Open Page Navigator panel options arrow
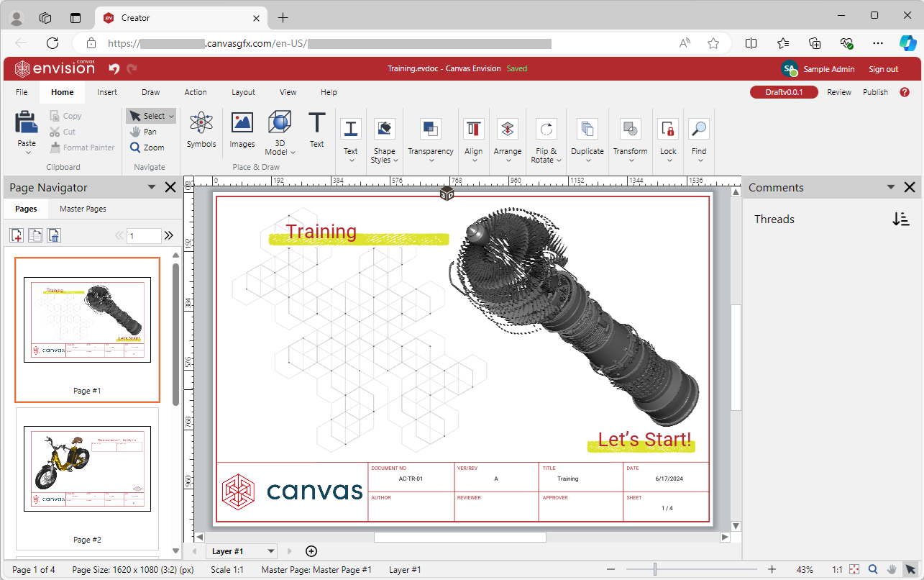Image resolution: width=924 pixels, height=580 pixels. click(152, 187)
